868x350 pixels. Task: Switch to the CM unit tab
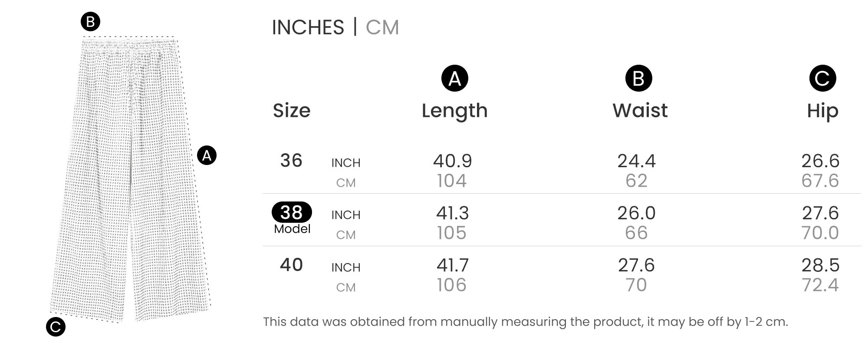tap(382, 27)
